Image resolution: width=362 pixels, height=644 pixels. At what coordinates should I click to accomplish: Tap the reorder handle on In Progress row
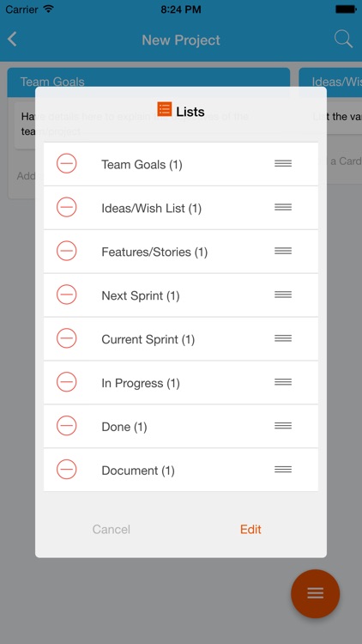pos(283,382)
